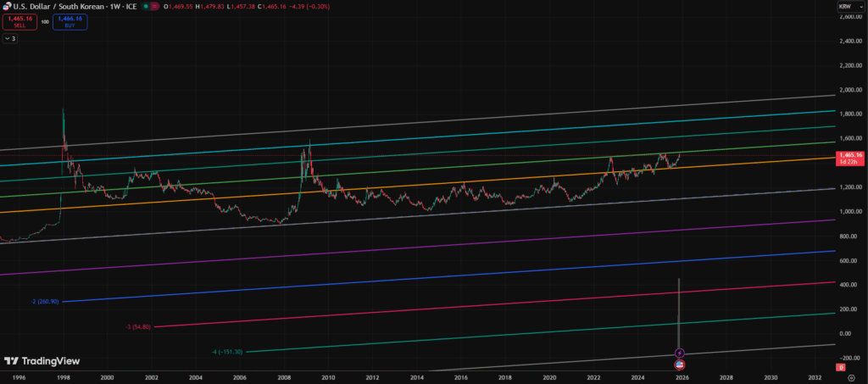Open chart settings gear in the bottom-right corner
This screenshot has height=384, width=868.
851,377
